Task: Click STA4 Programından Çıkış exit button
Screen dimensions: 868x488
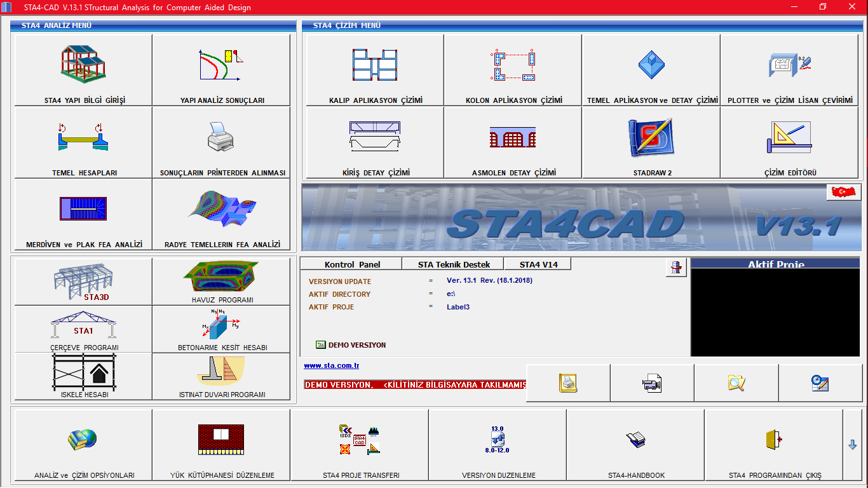Action: pos(774,445)
